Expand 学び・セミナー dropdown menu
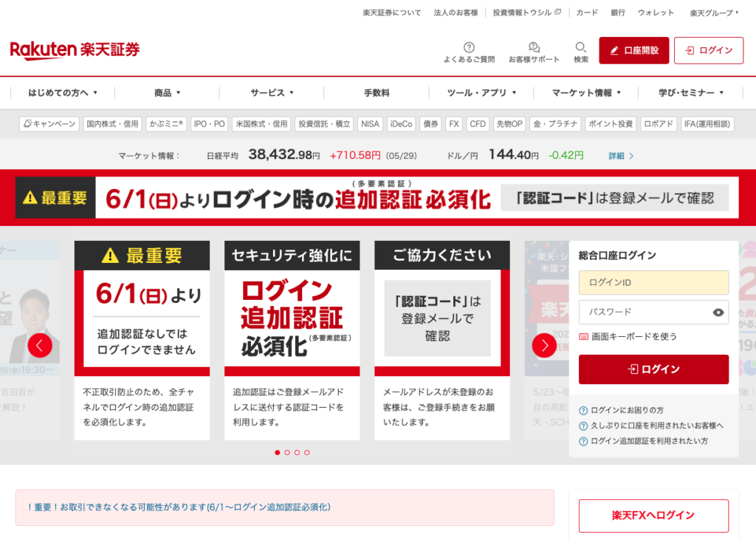Viewport: 756px width, 540px height. point(690,92)
